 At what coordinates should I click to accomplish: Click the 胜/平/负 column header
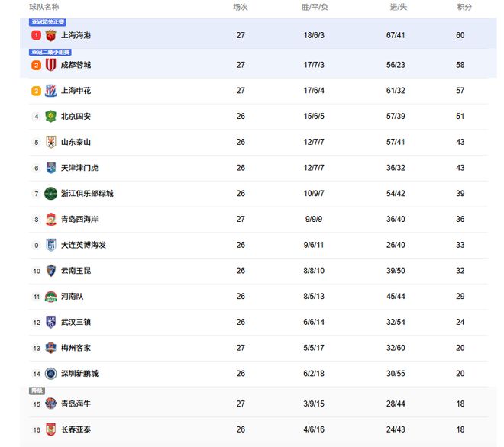click(x=315, y=7)
